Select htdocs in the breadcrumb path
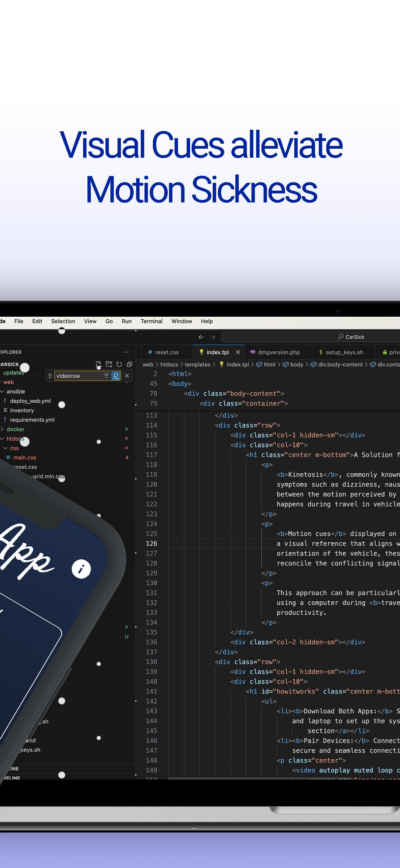Viewport: 400px width, 868px height. 169,364
